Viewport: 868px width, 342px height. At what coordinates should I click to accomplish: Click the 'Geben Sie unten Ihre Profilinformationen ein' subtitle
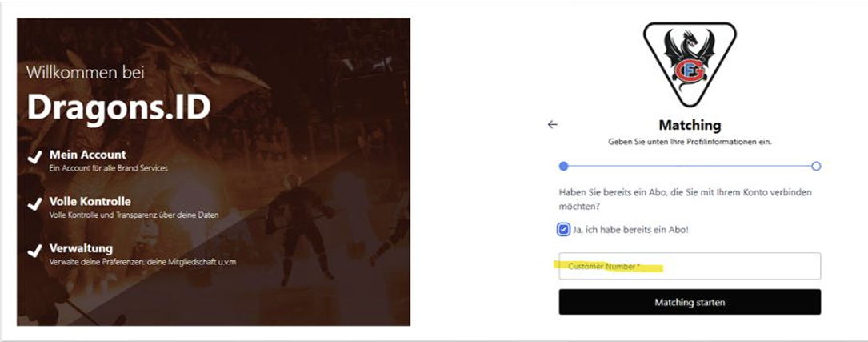(x=690, y=142)
